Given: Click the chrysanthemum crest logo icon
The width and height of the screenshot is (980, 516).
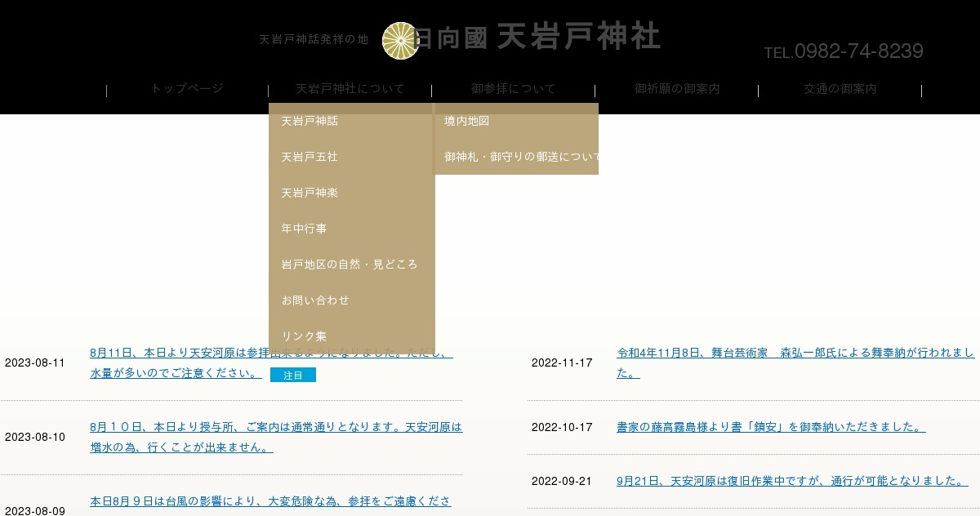Looking at the screenshot, I should coord(399,41).
